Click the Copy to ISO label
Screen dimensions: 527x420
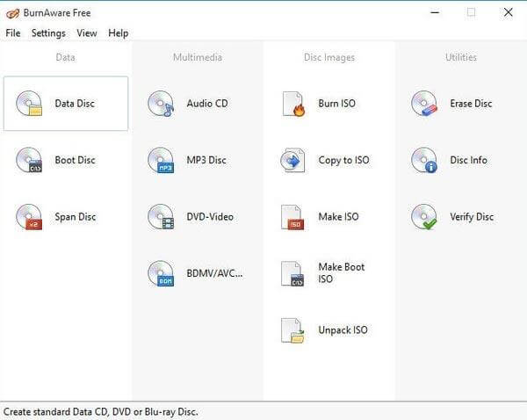point(343,161)
